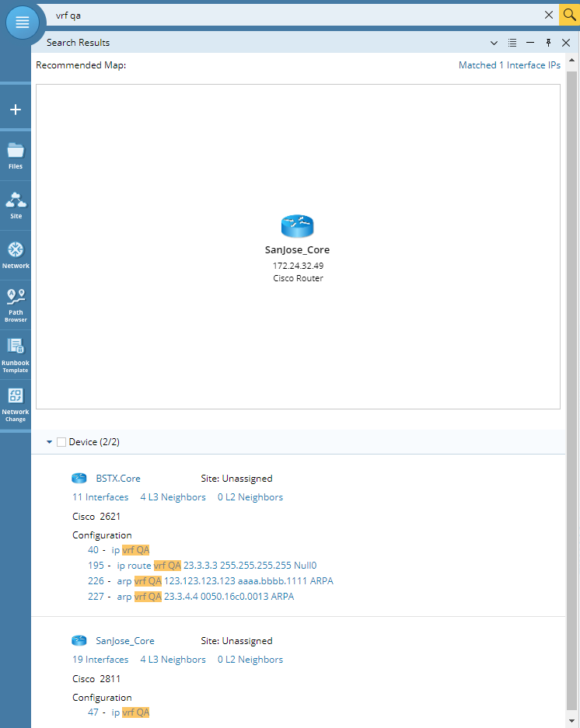
Task: Open the Network Change panel
Action: coord(16,405)
